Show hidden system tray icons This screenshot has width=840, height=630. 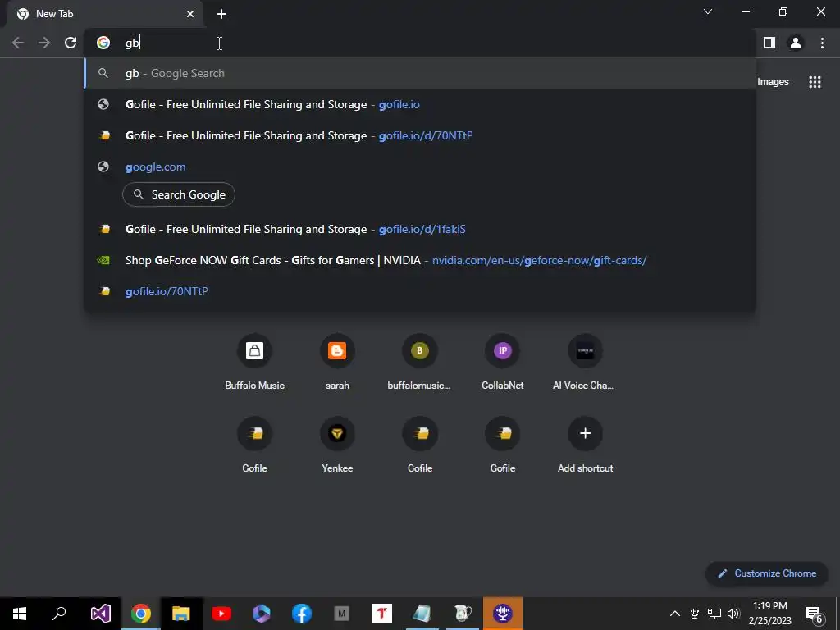[675, 614]
